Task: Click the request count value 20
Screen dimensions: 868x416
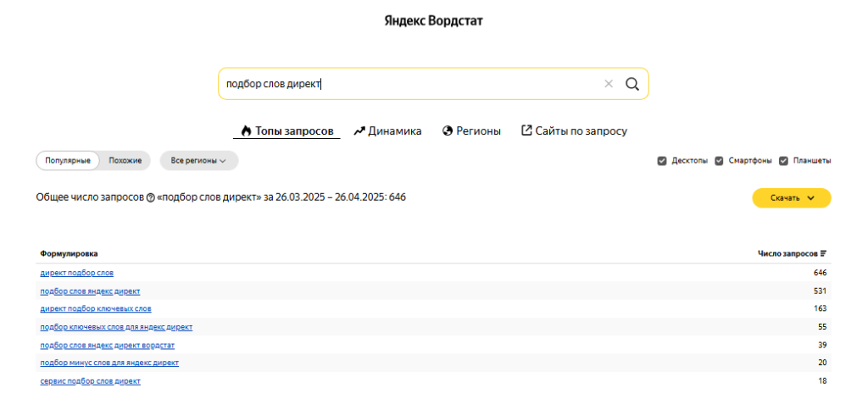Action: click(x=822, y=363)
